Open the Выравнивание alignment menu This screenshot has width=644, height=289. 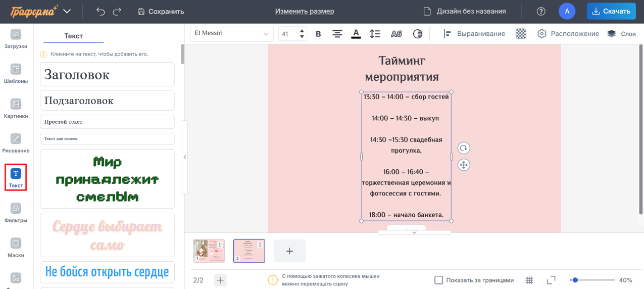coord(474,34)
